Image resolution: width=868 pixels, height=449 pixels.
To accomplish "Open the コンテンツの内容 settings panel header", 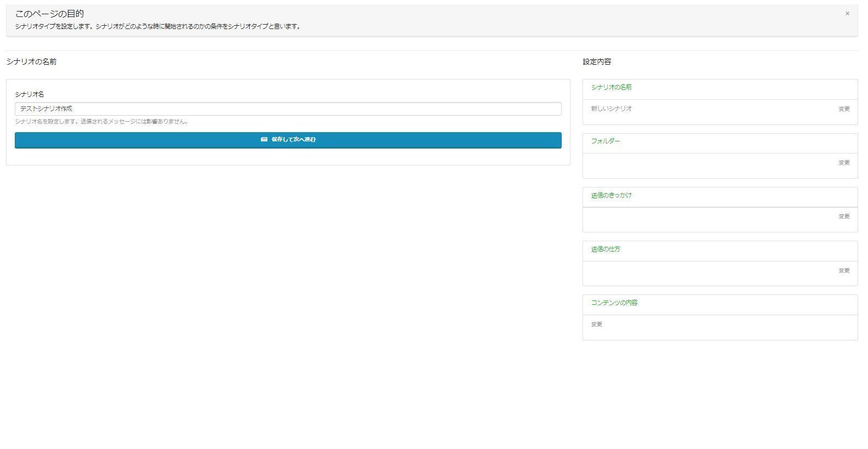I will point(614,303).
